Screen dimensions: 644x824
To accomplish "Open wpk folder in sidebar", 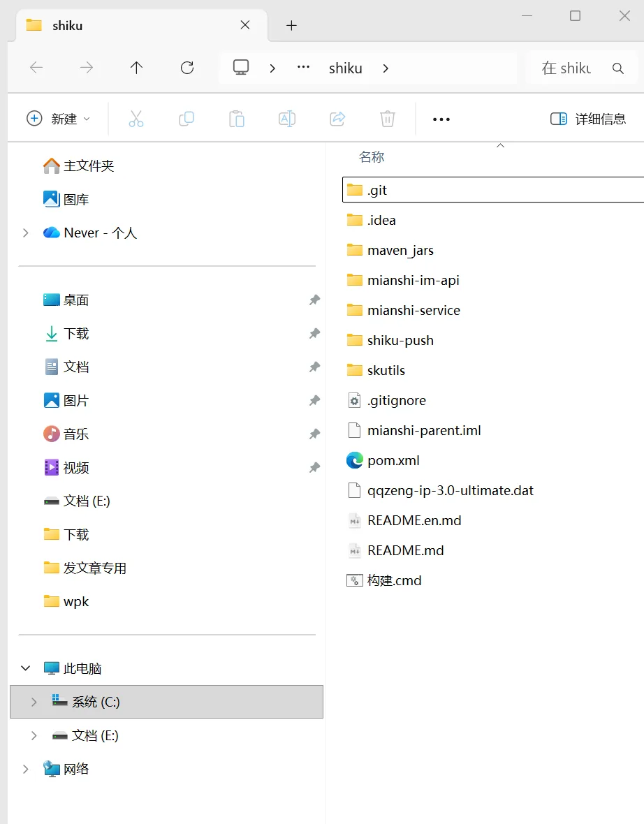I will 66,601.
